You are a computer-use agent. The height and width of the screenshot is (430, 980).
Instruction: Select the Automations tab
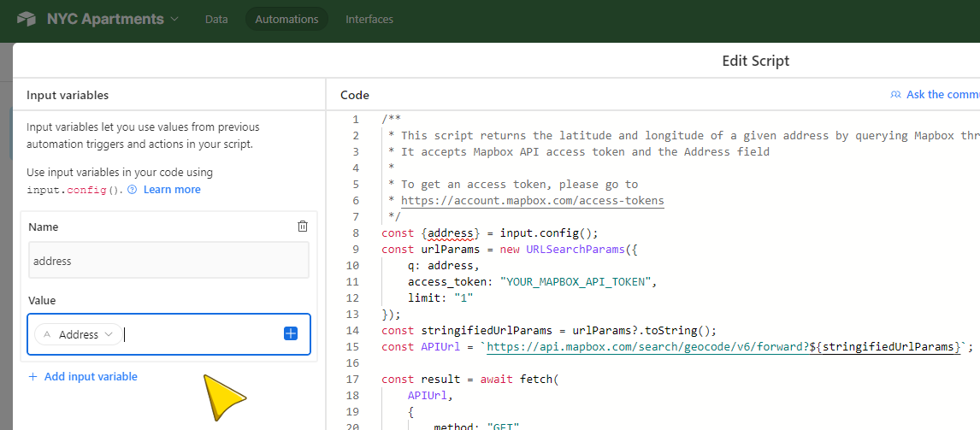click(x=286, y=20)
